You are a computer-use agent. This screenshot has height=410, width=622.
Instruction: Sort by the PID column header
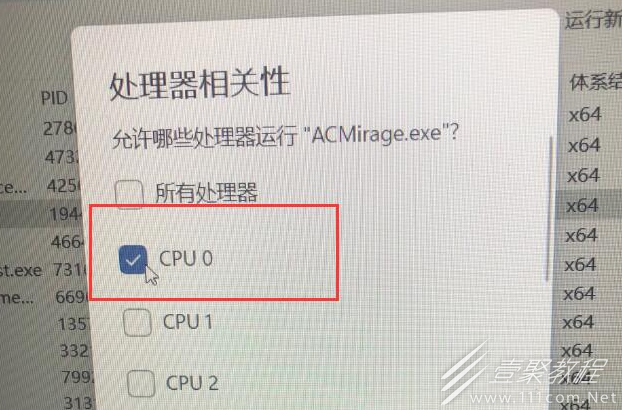[55, 98]
